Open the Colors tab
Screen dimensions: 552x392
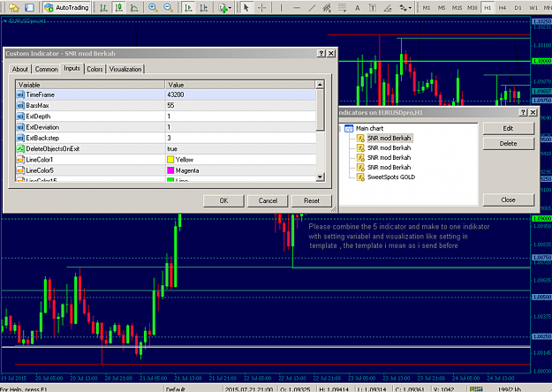pos(95,70)
